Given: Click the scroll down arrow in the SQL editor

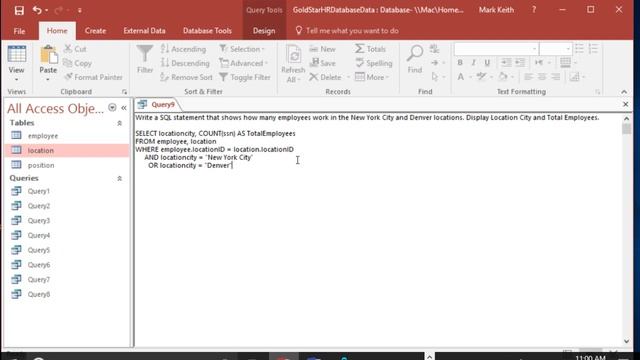Looking at the screenshot, I should coord(627,341).
